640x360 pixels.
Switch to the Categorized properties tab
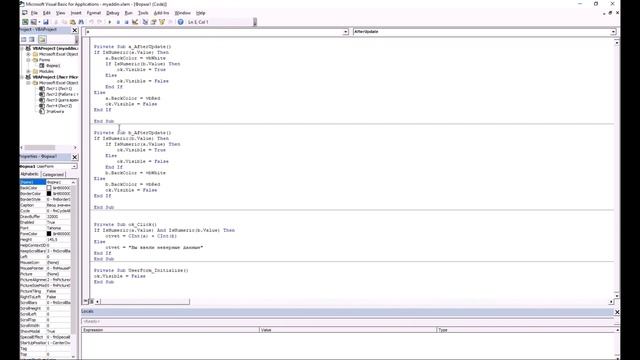click(53, 174)
